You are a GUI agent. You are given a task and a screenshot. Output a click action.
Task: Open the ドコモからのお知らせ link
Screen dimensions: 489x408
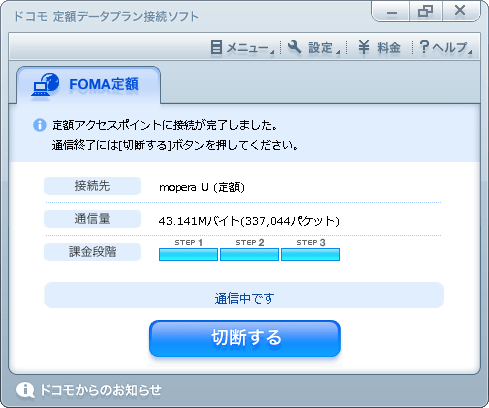(100, 390)
